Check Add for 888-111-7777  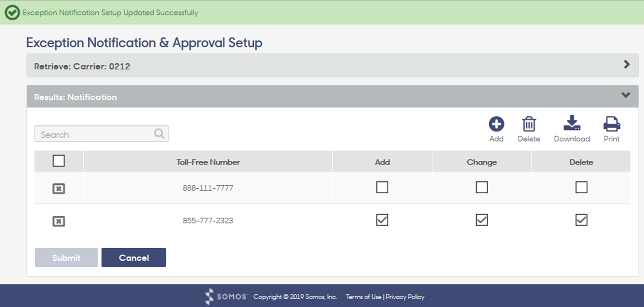(x=382, y=187)
